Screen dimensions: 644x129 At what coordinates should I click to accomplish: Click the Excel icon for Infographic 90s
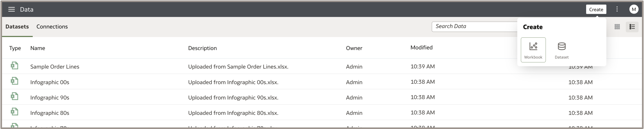(x=15, y=96)
